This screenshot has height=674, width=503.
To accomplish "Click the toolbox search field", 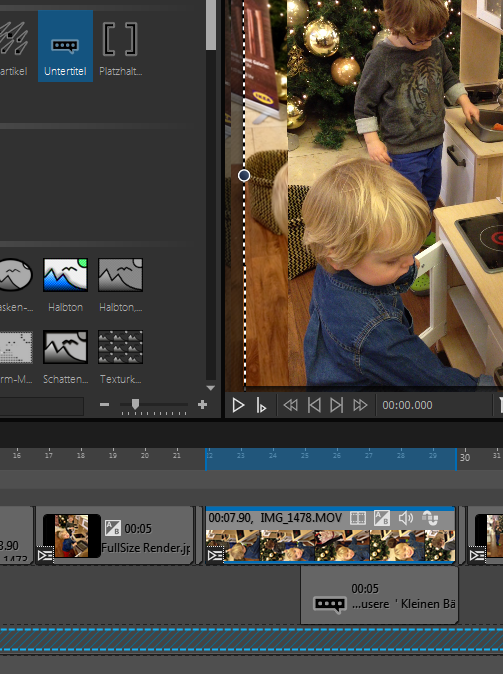I will pos(42,406).
